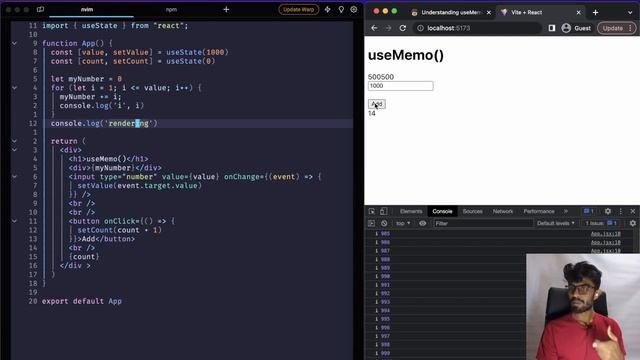Toggle the console sidebar icon
This screenshot has width=640, height=360.
pyautogui.click(x=371, y=223)
